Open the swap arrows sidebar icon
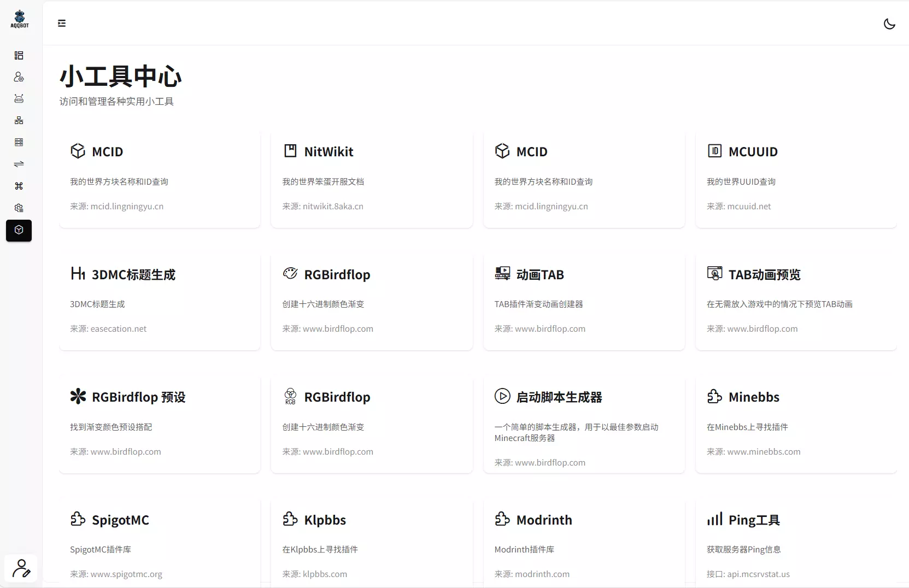This screenshot has height=588, width=909. (x=19, y=164)
